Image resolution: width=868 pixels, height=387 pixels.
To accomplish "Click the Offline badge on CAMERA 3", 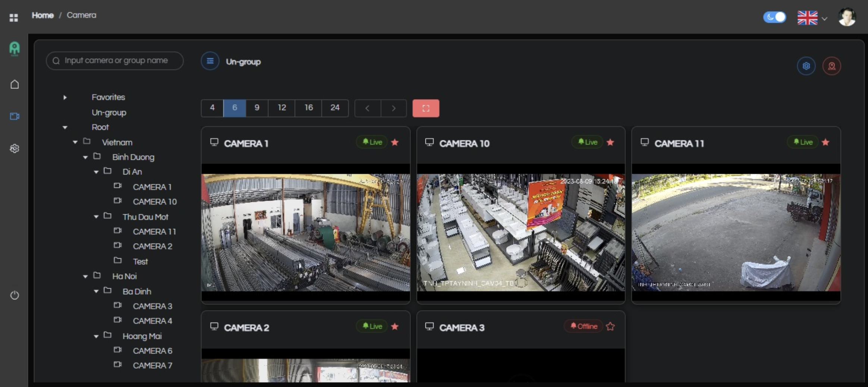I will click(584, 326).
